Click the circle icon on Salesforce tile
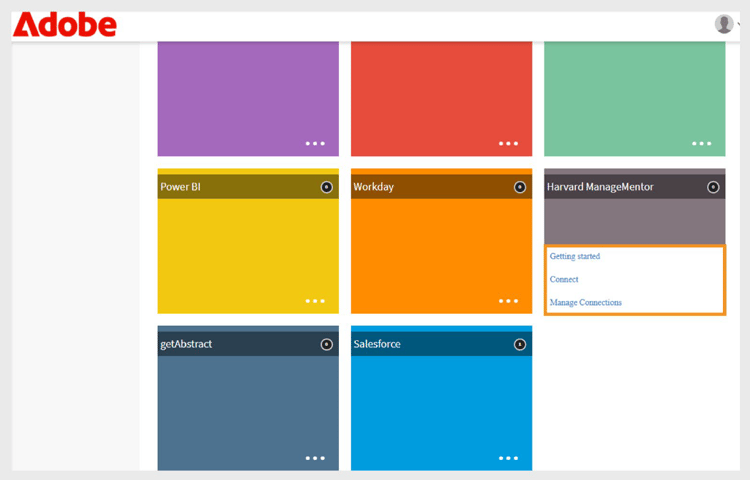This screenshot has width=750, height=480. [x=520, y=344]
